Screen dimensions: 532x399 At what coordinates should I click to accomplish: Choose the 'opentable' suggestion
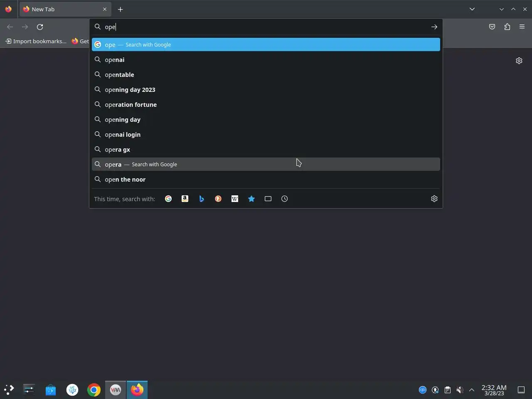point(266,74)
